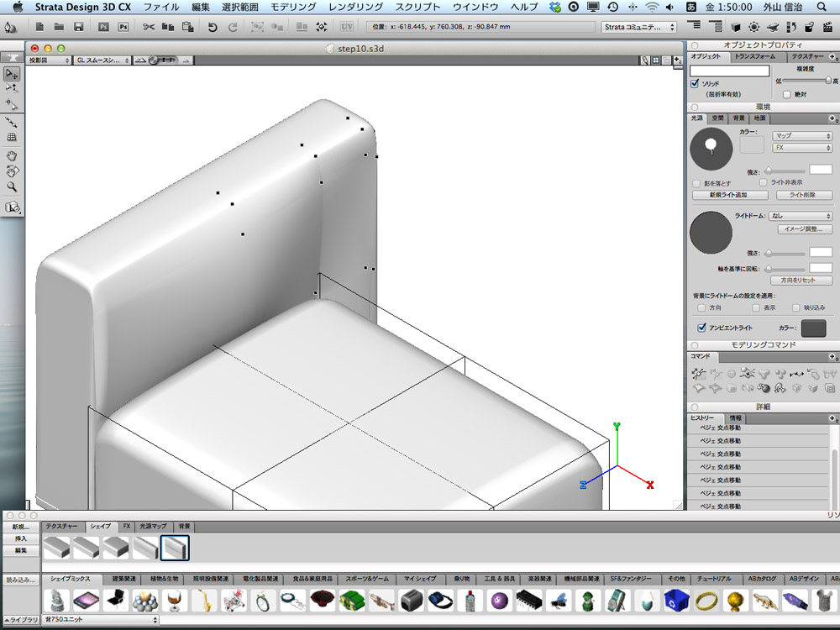Toggle the 表示 checkbox
This screenshot has width=840, height=630.
tap(755, 307)
